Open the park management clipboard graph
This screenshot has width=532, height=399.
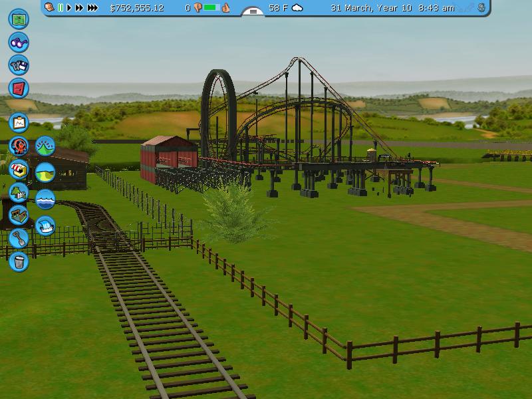click(19, 122)
